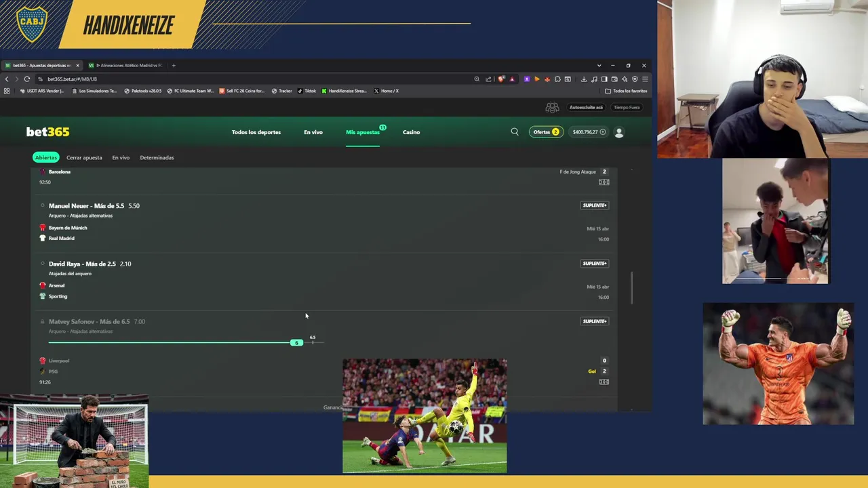868x488 pixels.
Task: Click the bets list vertical scrollbar
Action: point(632,288)
